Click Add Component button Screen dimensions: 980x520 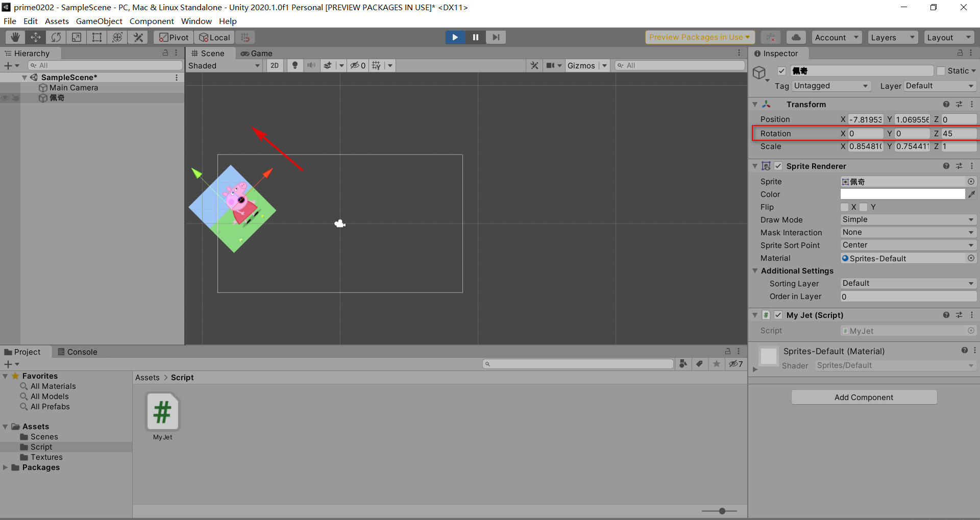(864, 397)
